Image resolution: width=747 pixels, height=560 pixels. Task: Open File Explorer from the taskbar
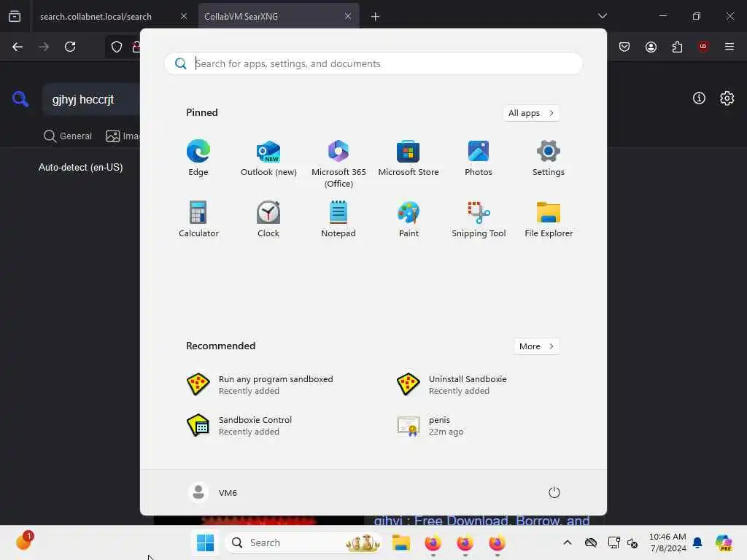click(x=400, y=542)
